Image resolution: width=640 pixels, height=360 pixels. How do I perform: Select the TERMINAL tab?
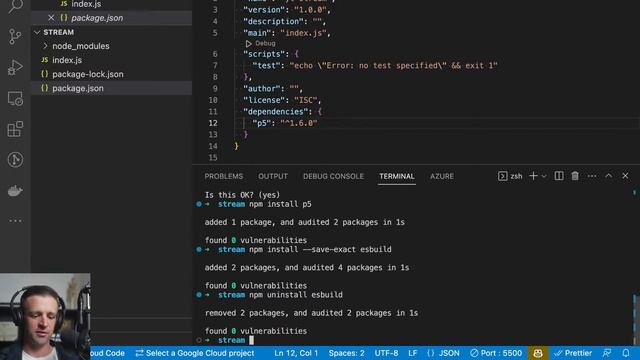coord(397,176)
